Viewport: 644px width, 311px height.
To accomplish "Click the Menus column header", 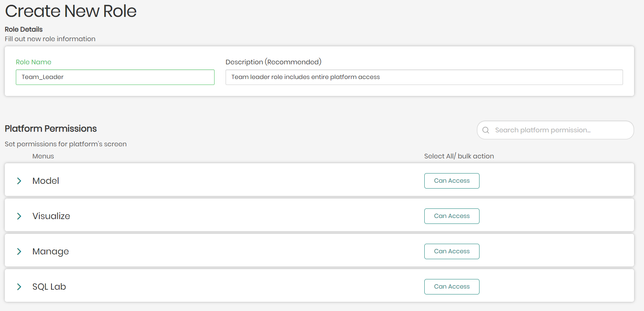I will [43, 156].
